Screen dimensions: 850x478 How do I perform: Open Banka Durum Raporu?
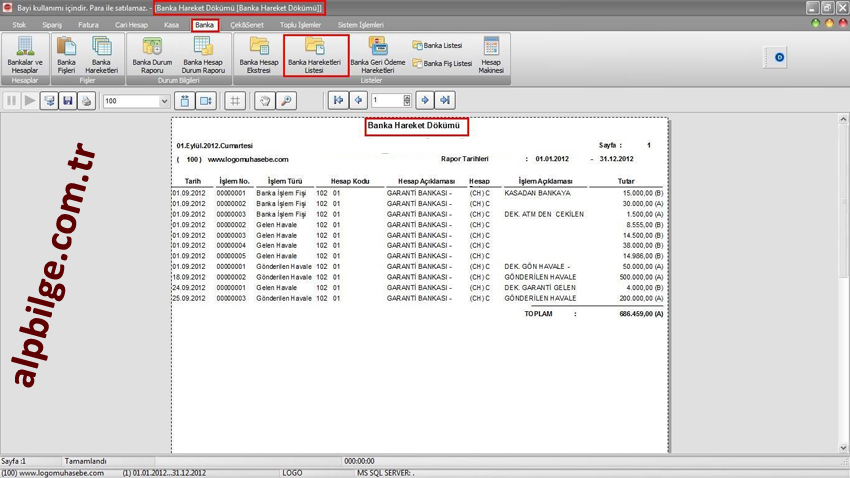152,55
